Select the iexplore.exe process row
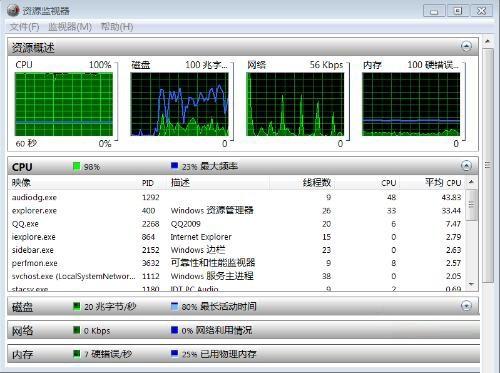 pos(237,237)
